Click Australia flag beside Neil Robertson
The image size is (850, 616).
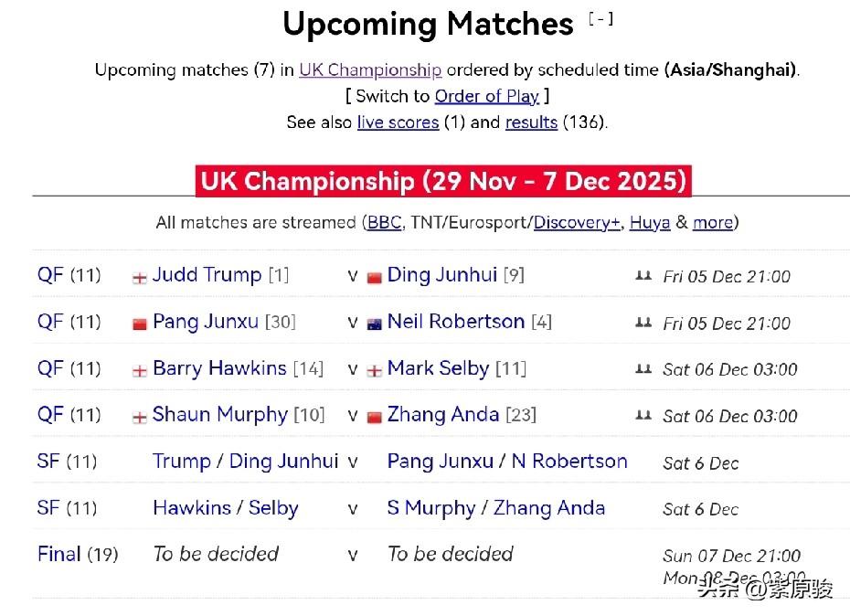[374, 324]
